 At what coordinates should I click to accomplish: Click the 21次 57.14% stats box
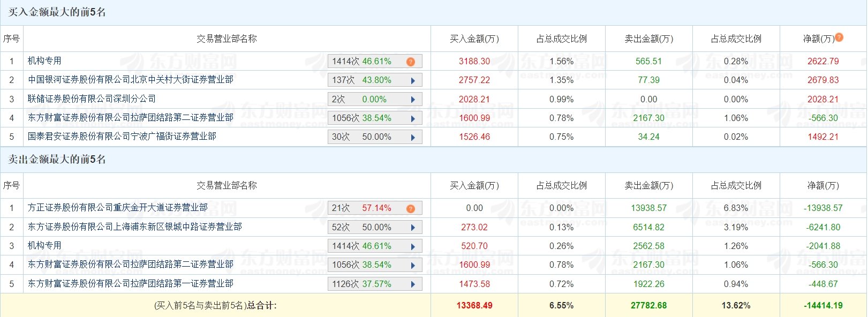point(375,208)
